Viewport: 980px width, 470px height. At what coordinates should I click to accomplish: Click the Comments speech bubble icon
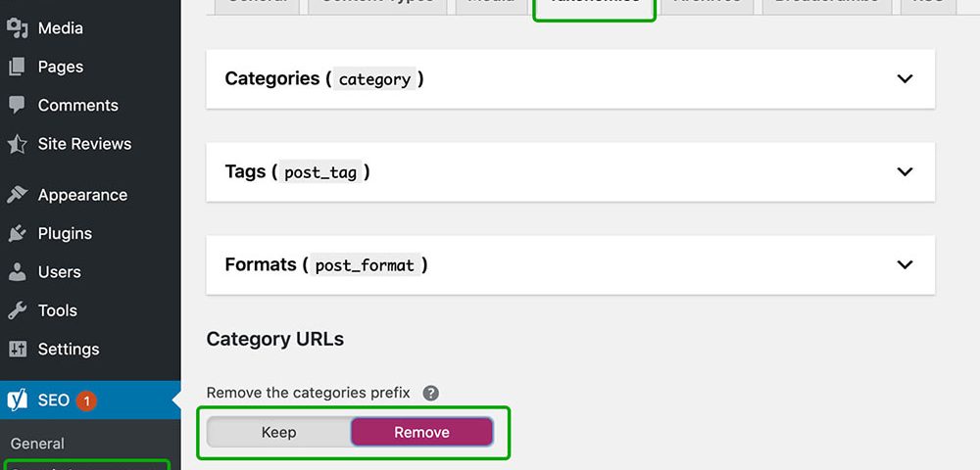point(18,105)
